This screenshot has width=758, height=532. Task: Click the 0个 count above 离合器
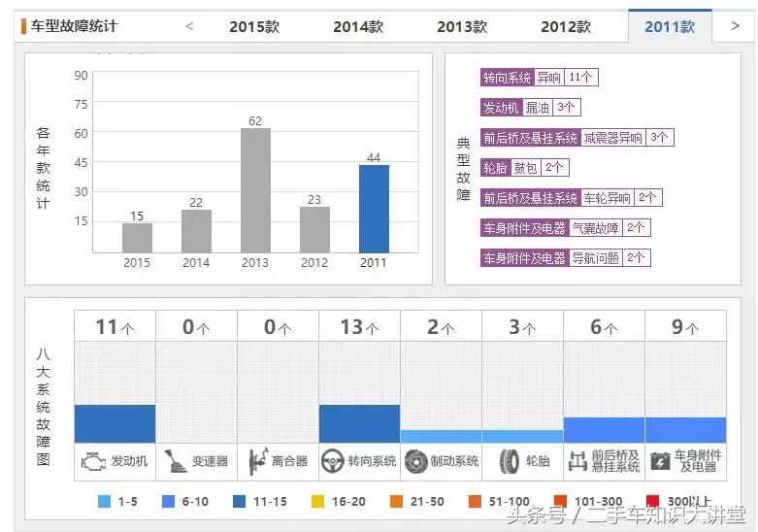(278, 327)
